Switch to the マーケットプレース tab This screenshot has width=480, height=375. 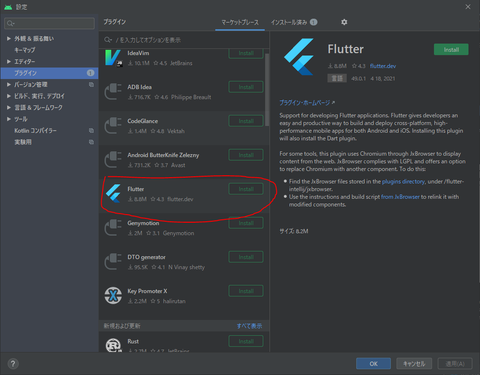[x=240, y=22]
